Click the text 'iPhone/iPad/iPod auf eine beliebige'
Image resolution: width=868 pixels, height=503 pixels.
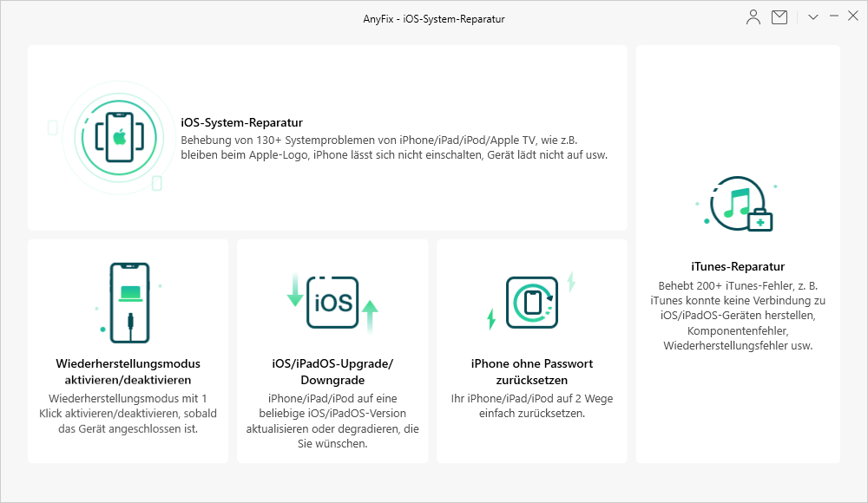click(x=332, y=421)
